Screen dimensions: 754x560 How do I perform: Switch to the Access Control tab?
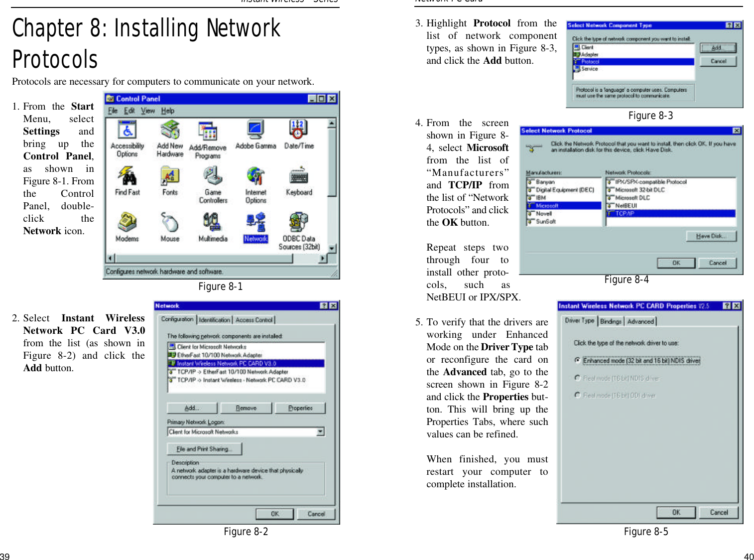pos(254,320)
